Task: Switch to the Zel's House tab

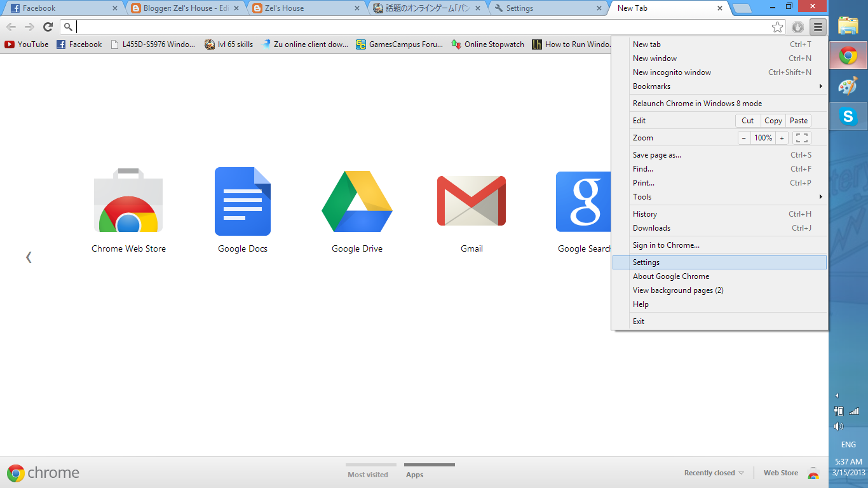Action: coord(306,8)
